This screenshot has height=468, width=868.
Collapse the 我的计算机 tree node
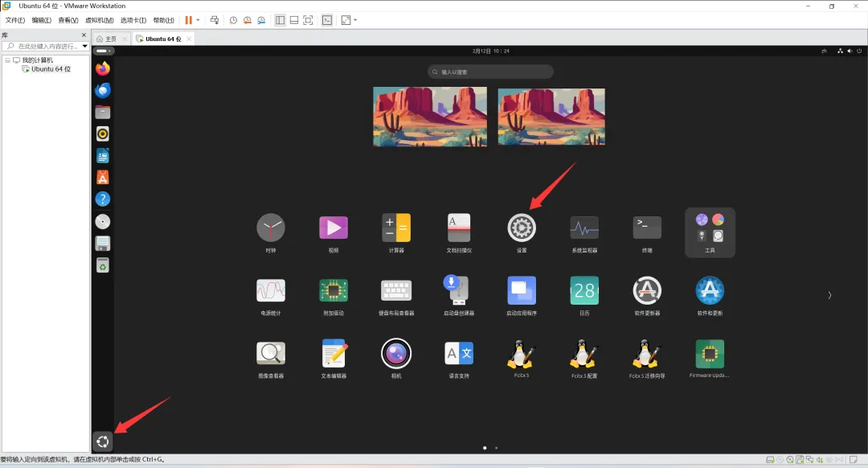pos(8,60)
